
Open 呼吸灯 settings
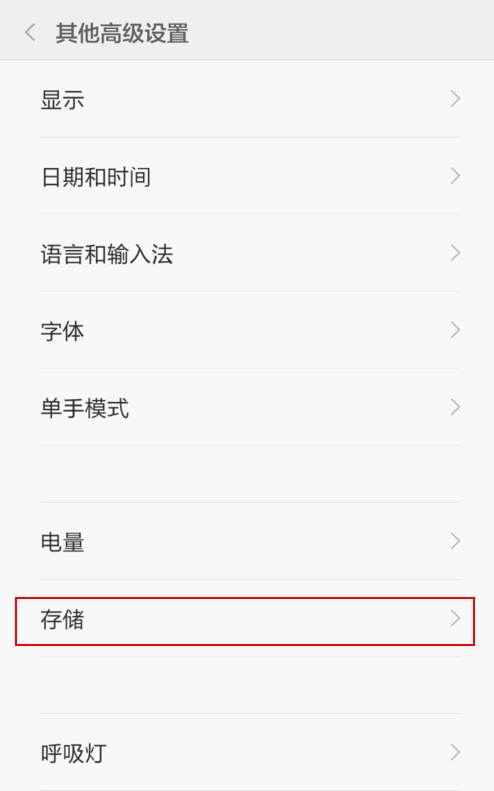tap(247, 752)
